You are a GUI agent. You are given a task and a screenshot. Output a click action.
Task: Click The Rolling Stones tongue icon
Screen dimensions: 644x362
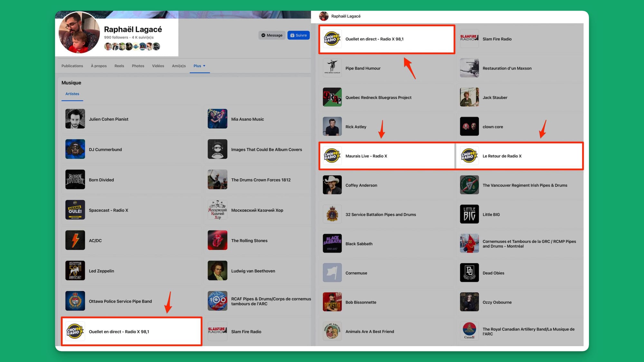[217, 240]
